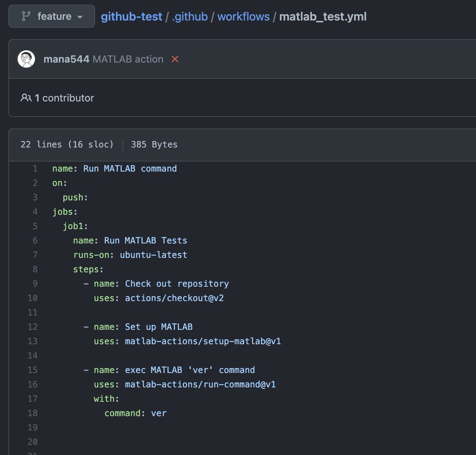
Task: Open the MATLAB action commit message
Action: (x=128, y=59)
